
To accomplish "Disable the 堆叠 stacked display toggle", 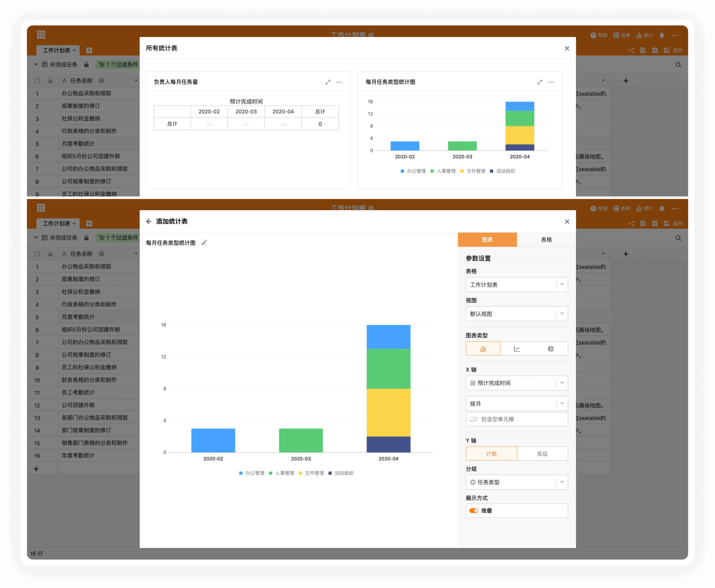I will pos(473,511).
